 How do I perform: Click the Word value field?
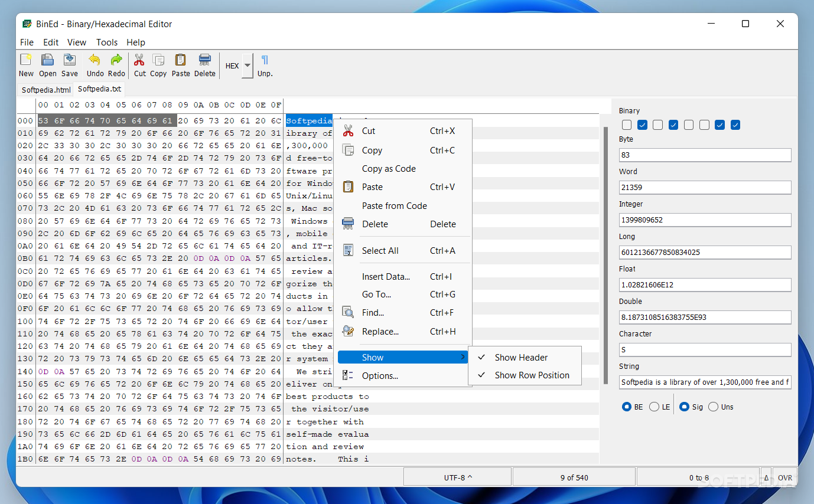705,188
